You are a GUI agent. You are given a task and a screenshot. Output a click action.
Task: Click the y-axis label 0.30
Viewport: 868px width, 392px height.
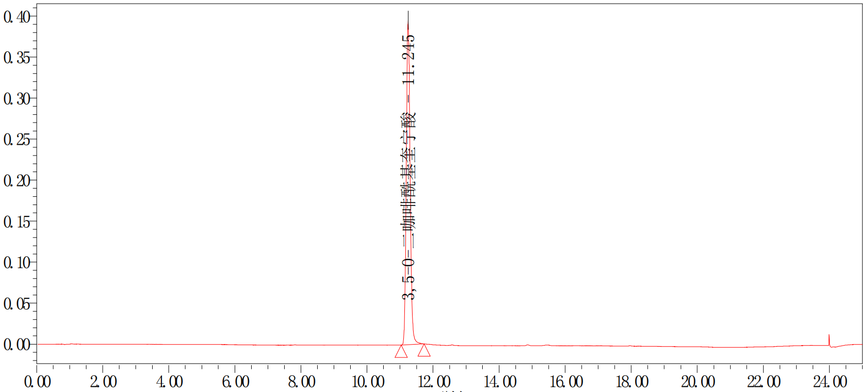17,99
